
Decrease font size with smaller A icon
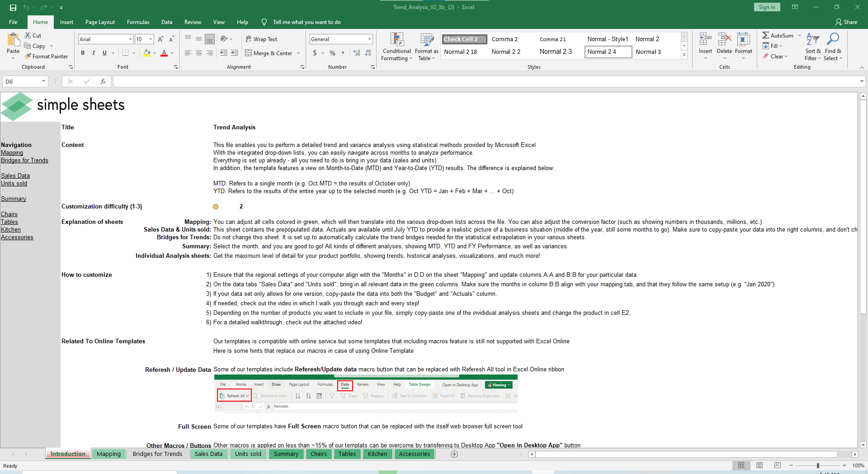[x=171, y=39]
